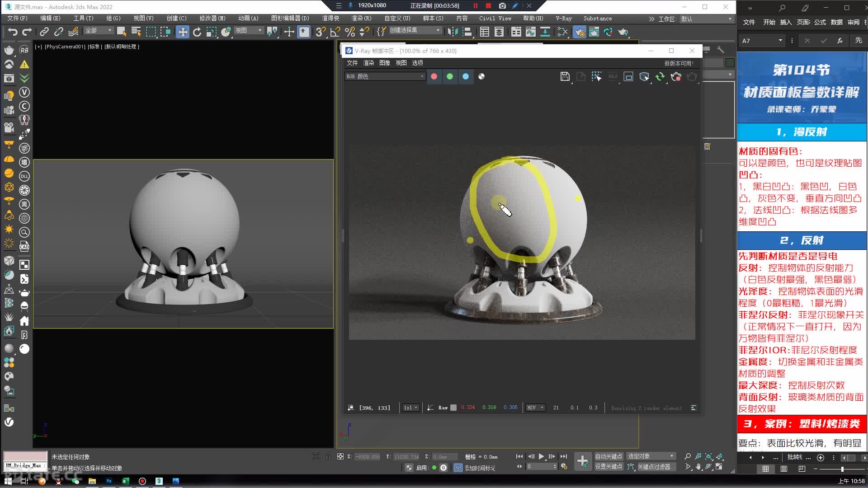The width and height of the screenshot is (868, 488).
Task: Open the RGB 颜色 channel dropdown
Action: (x=385, y=76)
